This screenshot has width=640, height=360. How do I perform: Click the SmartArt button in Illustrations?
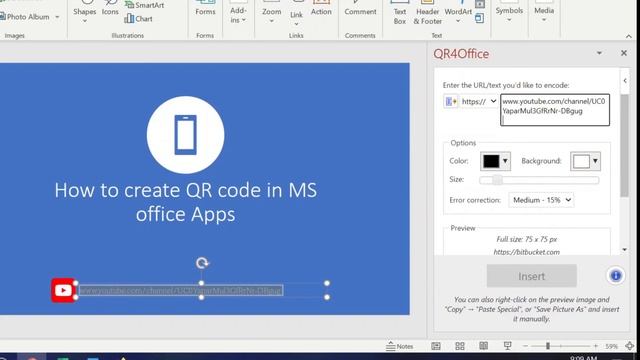coord(144,5)
